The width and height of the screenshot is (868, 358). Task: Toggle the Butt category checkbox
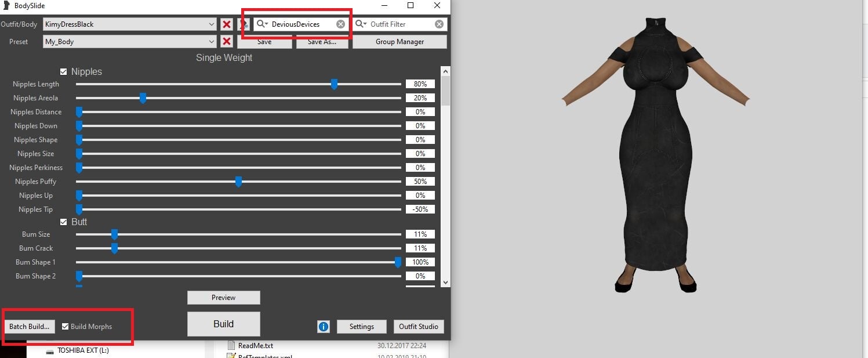click(64, 222)
